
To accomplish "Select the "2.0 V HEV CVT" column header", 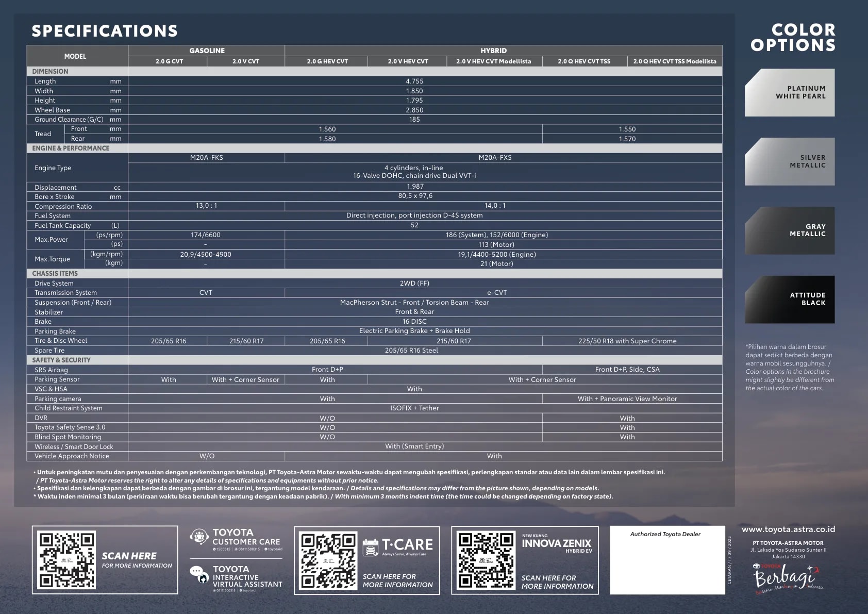I will (408, 61).
